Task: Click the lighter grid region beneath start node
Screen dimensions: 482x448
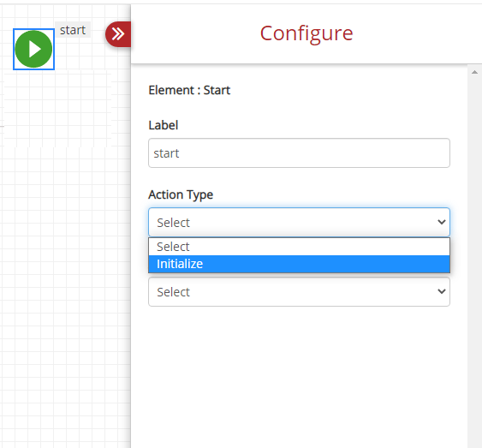Action: 58,108
